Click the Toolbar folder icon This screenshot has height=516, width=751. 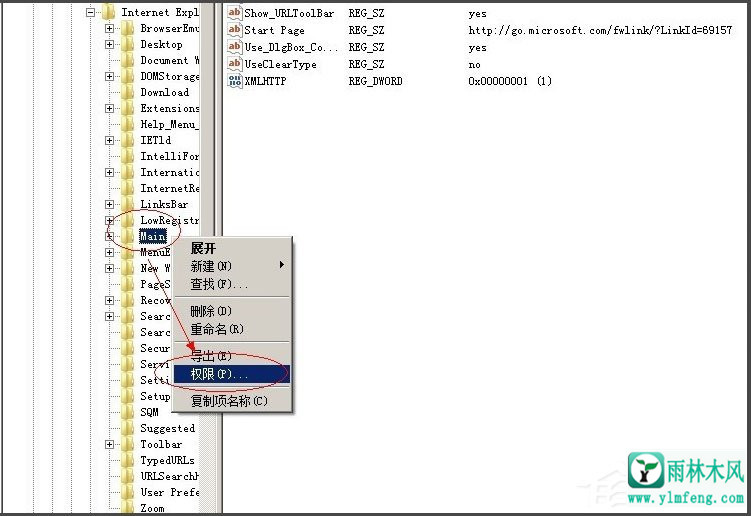click(127, 445)
